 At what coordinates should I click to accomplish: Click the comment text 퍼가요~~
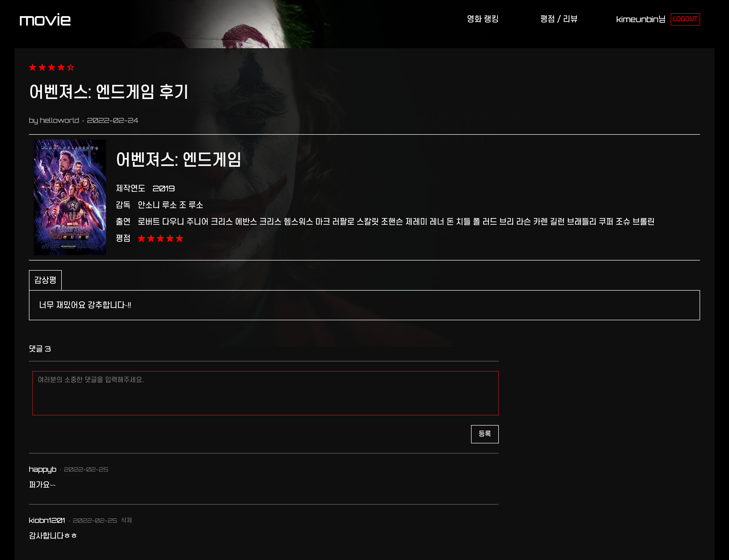[x=42, y=485]
